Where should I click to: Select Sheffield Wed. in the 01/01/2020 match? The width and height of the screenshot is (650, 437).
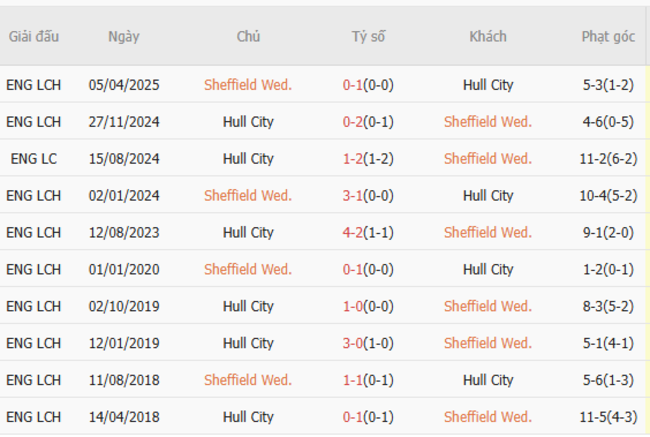[248, 270]
